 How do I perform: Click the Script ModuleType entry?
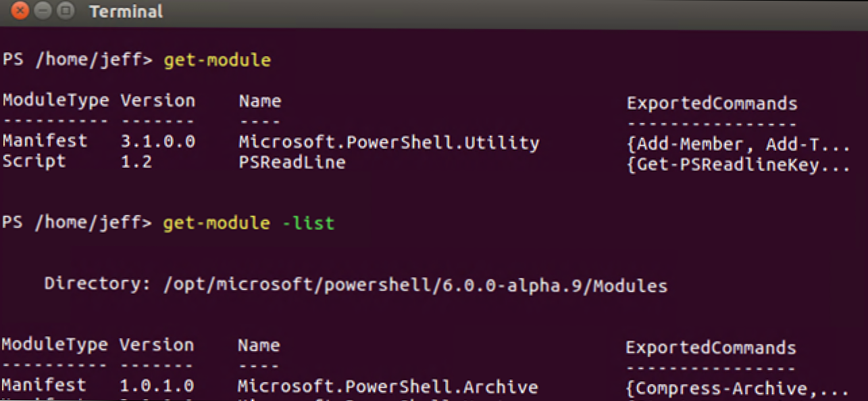34,162
